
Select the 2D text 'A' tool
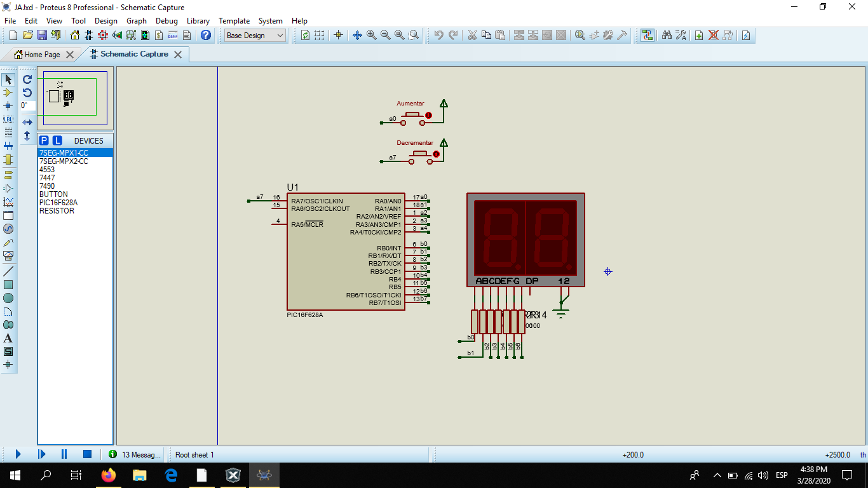[x=8, y=338]
